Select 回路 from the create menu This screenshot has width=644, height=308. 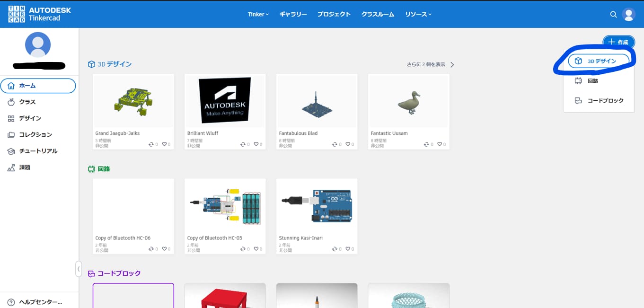(x=592, y=81)
